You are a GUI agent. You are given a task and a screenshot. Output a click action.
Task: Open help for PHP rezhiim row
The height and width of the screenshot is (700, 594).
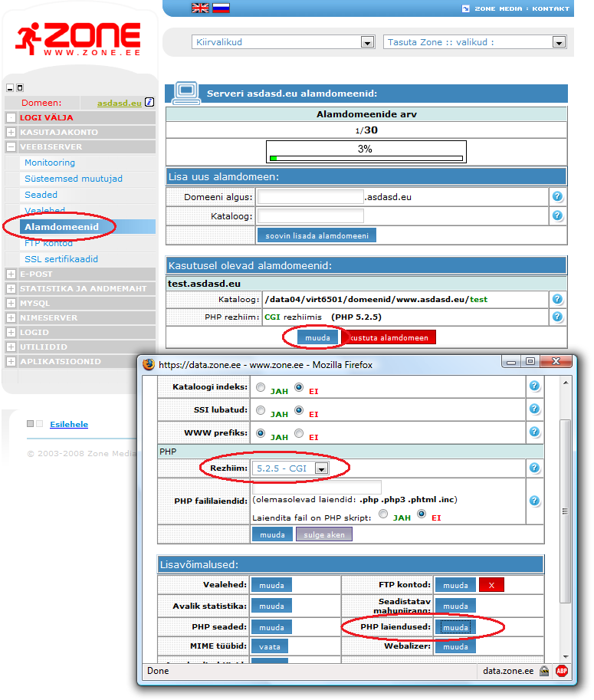click(557, 317)
